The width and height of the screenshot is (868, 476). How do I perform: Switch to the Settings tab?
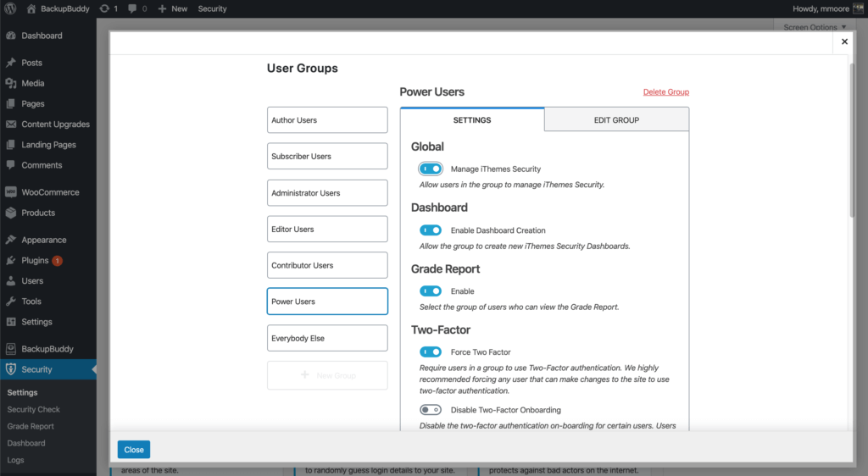pyautogui.click(x=472, y=119)
